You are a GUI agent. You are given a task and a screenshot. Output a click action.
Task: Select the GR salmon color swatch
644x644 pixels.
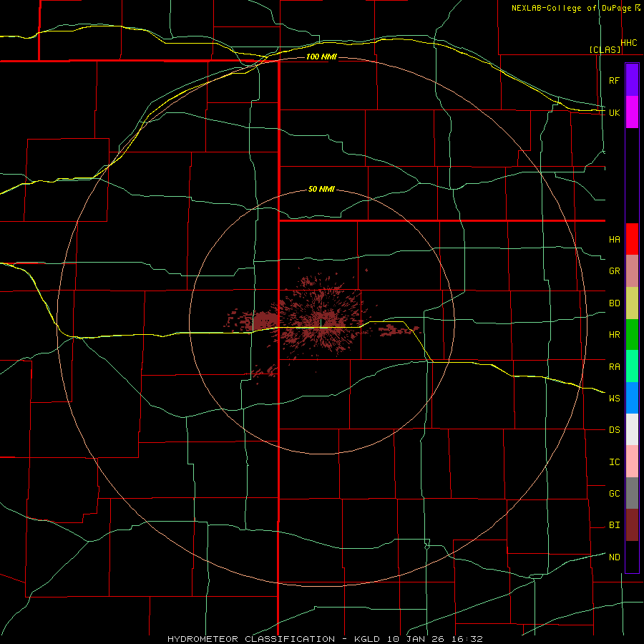[632, 271]
